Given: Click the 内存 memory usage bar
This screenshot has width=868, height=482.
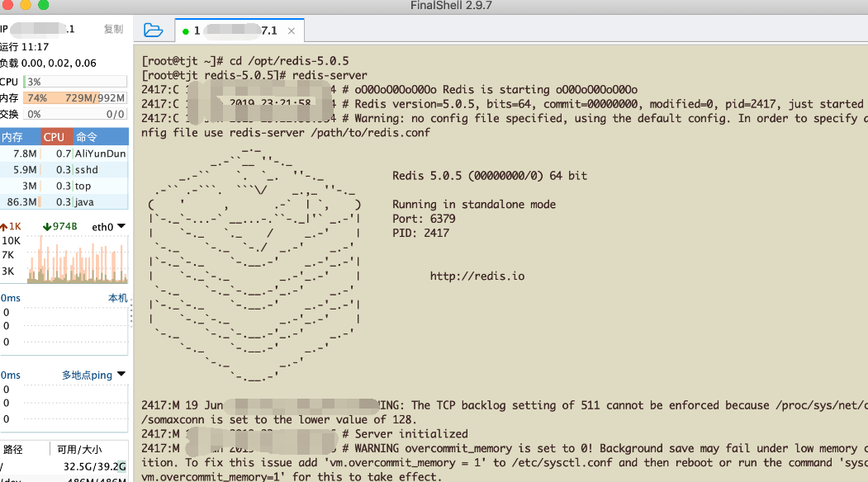Looking at the screenshot, I should click(x=74, y=98).
